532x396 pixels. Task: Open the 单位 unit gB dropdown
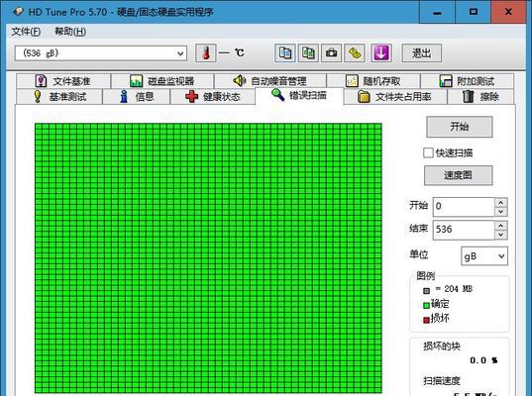pos(484,256)
